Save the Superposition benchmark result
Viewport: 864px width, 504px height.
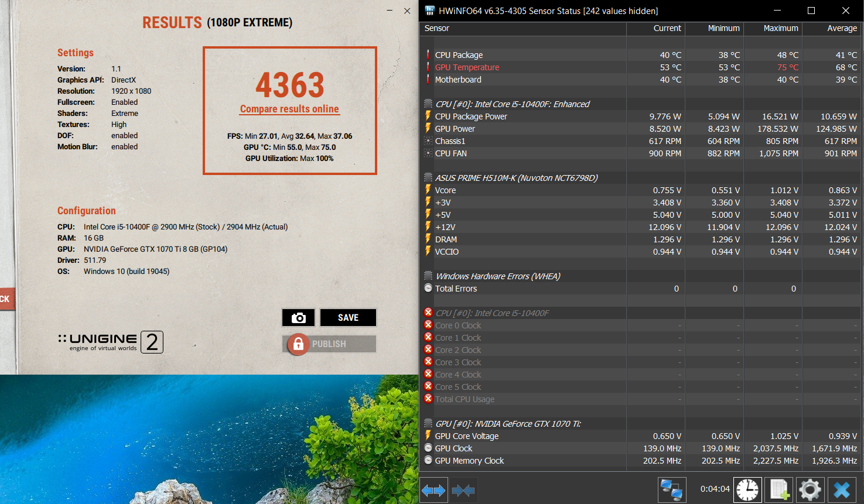coord(348,317)
